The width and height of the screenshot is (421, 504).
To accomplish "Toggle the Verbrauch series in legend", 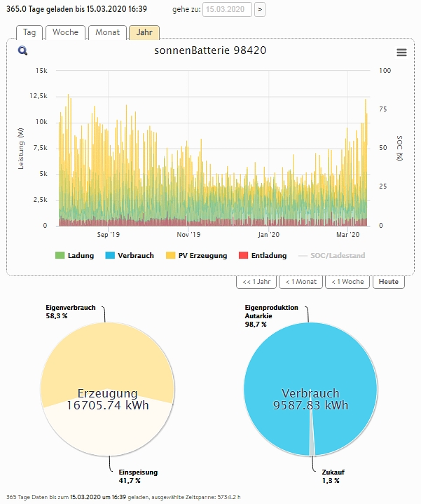I will tap(130, 256).
